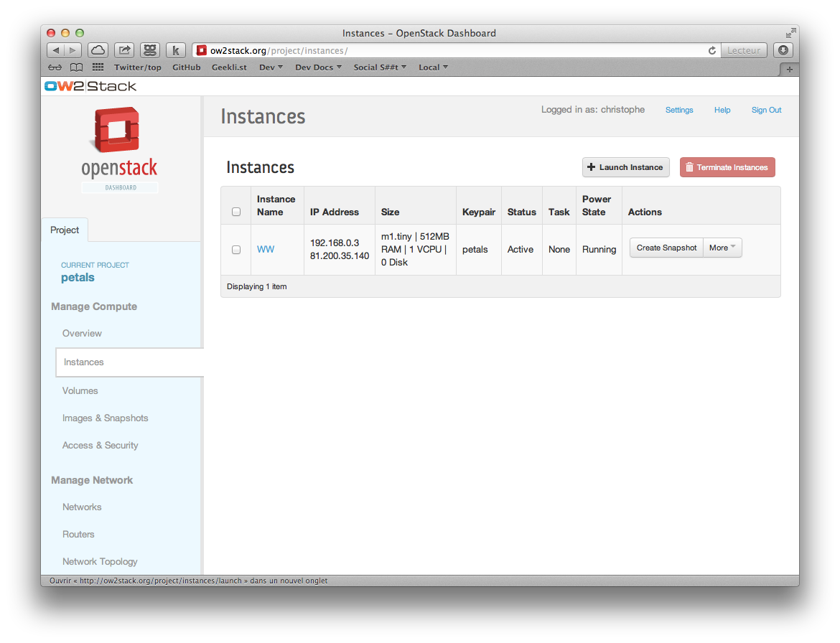Screen dimensions: 840x643
Task: Click the 'Displaying 1 item' footer text
Action: click(x=256, y=286)
